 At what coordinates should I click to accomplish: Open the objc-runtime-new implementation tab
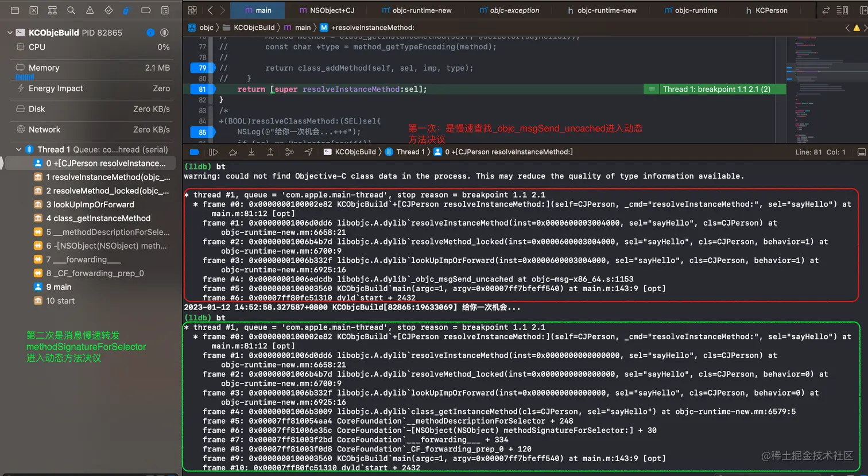pyautogui.click(x=417, y=10)
